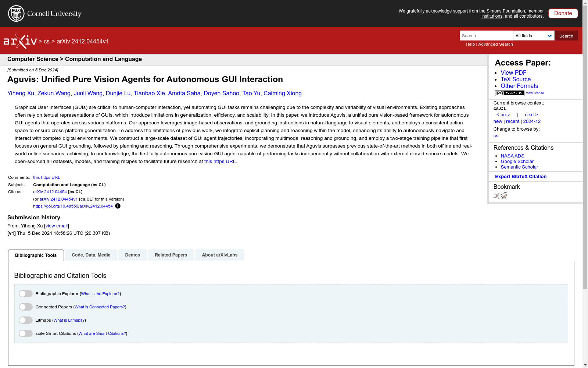
Task: Switch to Code, Data, Media tab
Action: [91, 255]
